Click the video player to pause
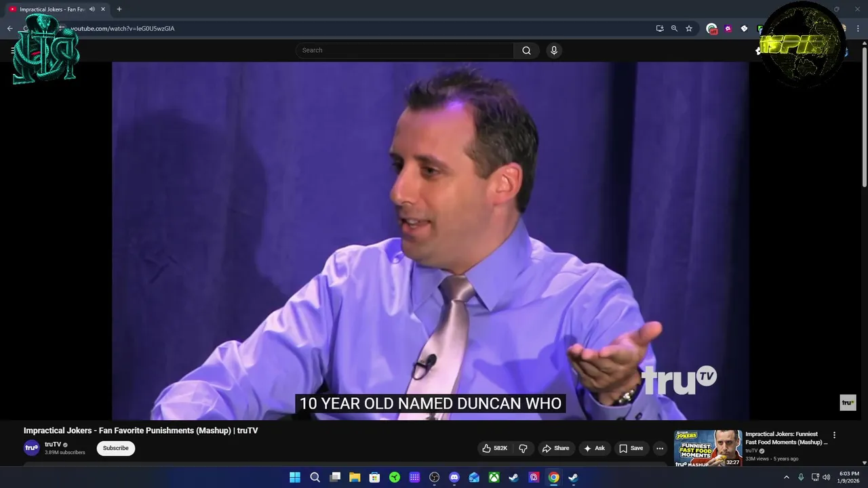 (430, 241)
